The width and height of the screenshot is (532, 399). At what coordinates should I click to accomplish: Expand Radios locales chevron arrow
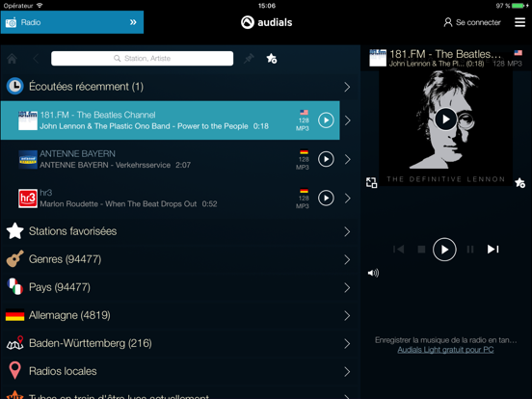347,371
